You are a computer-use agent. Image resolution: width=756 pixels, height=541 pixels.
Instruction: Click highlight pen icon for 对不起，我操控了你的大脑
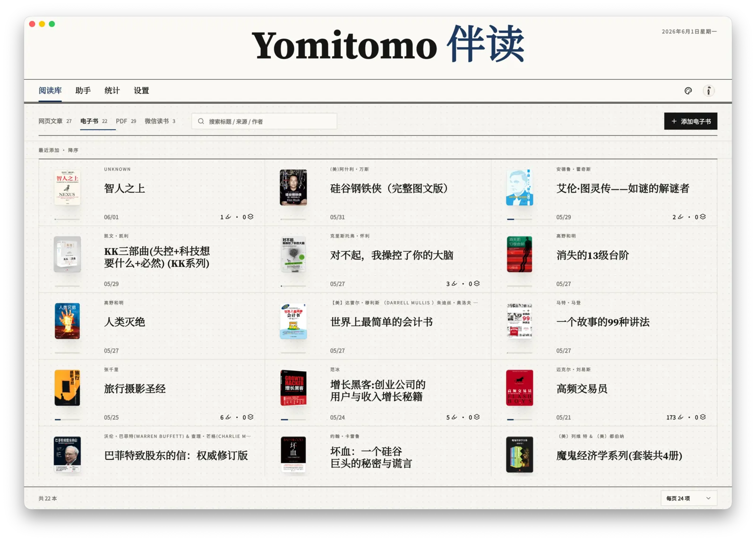(x=454, y=284)
